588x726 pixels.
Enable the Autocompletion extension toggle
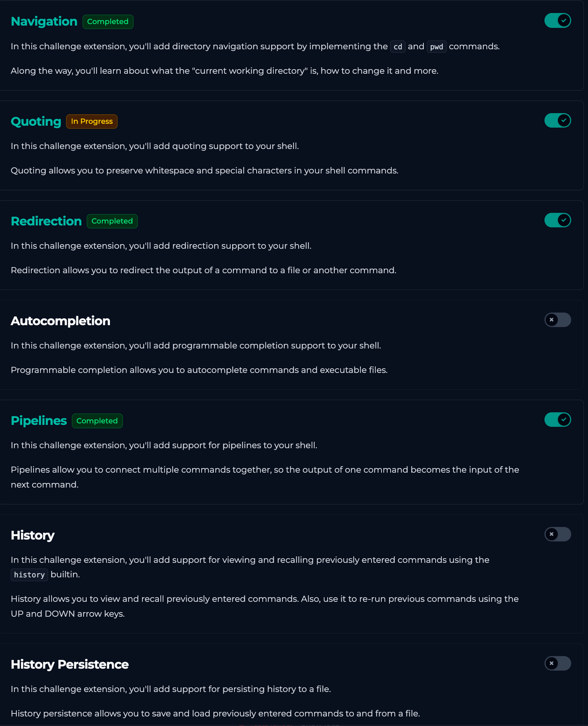[x=557, y=320]
